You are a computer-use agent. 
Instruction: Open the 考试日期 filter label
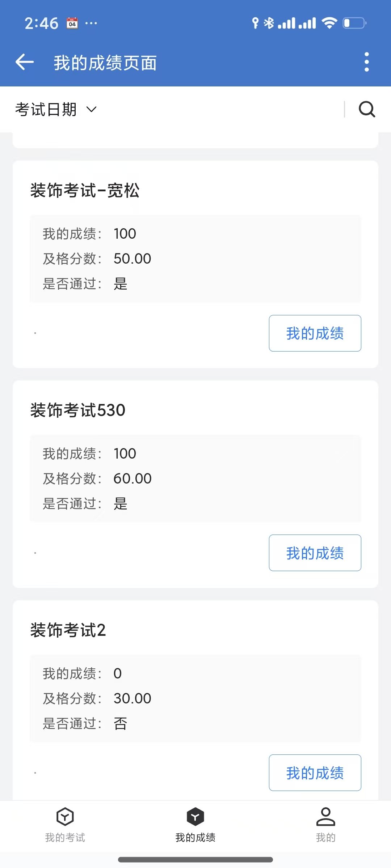(x=46, y=109)
